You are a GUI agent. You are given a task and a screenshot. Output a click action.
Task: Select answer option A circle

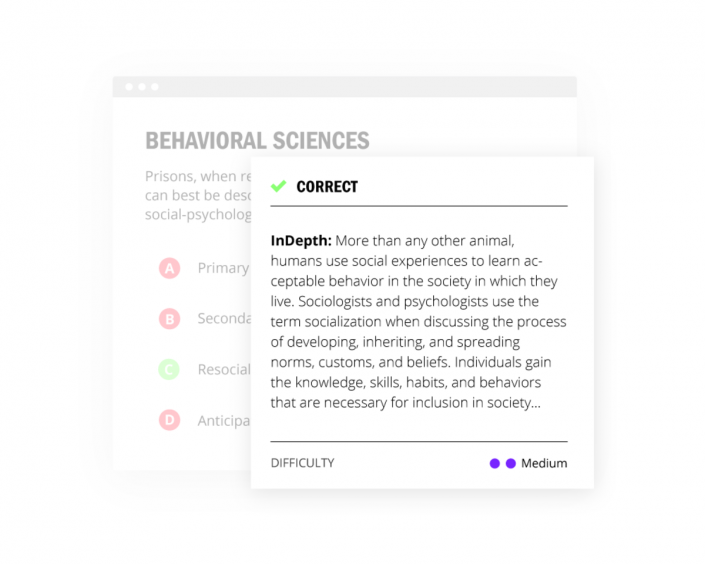click(169, 268)
